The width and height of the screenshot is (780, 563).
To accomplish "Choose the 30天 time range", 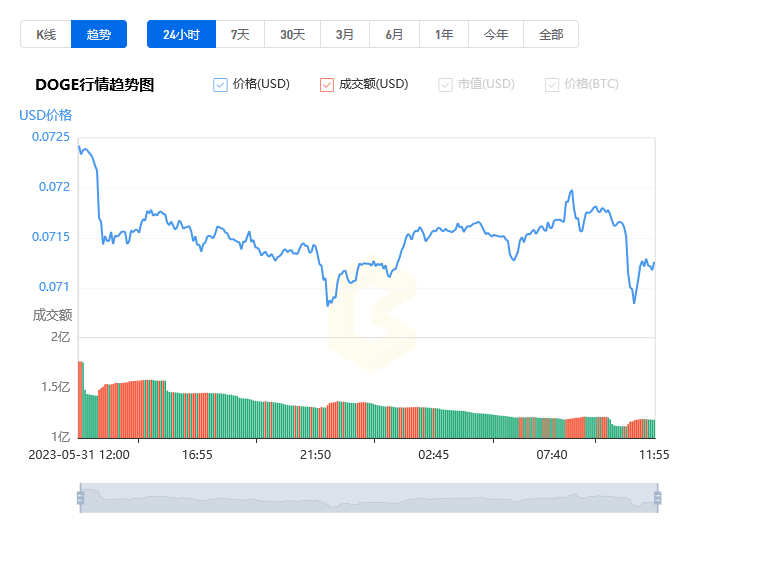I will [292, 34].
